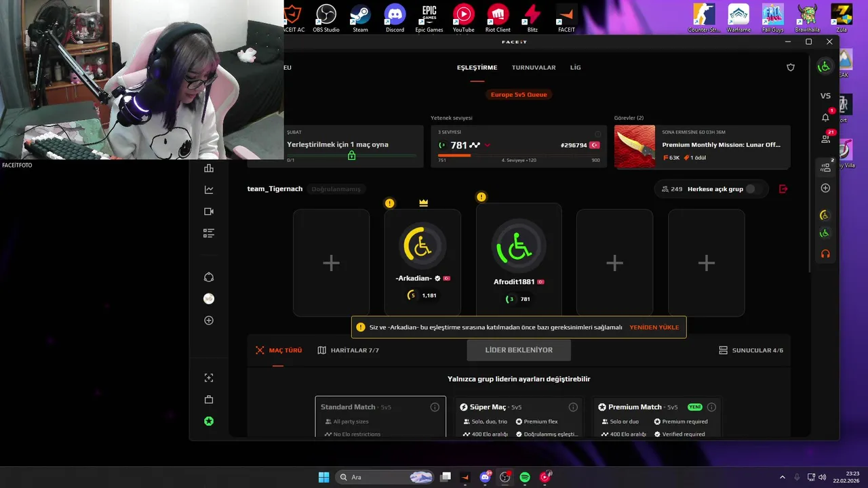Open the Afrodit1881 player card
Screen dimensions: 868x488
click(x=519, y=259)
